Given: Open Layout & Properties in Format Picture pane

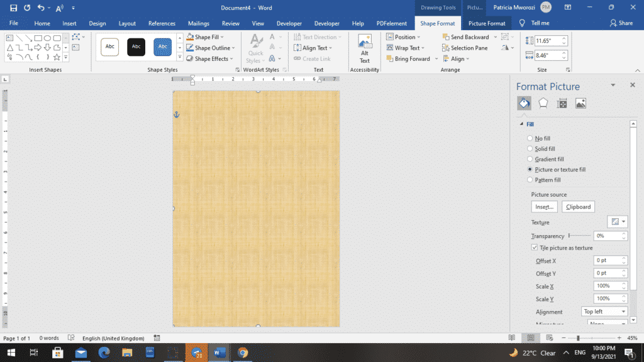Looking at the screenshot, I should tap(560, 102).
